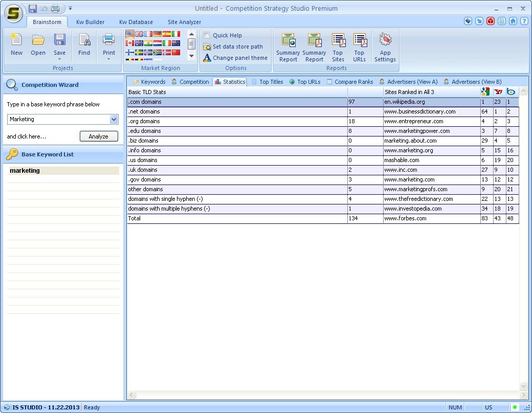Switch to the Kw Builder tab
This screenshot has width=532, height=413.
coord(90,22)
